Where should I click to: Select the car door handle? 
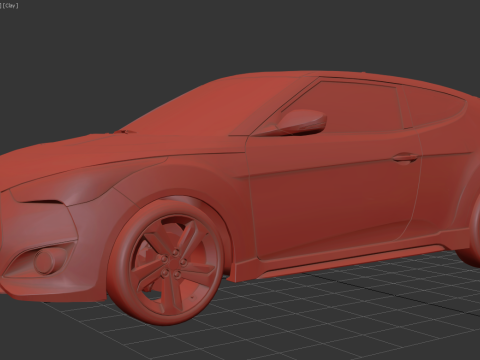click(405, 158)
